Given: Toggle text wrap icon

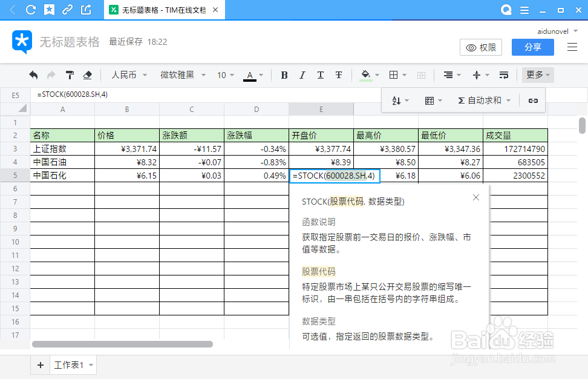Looking at the screenshot, I should tap(504, 75).
